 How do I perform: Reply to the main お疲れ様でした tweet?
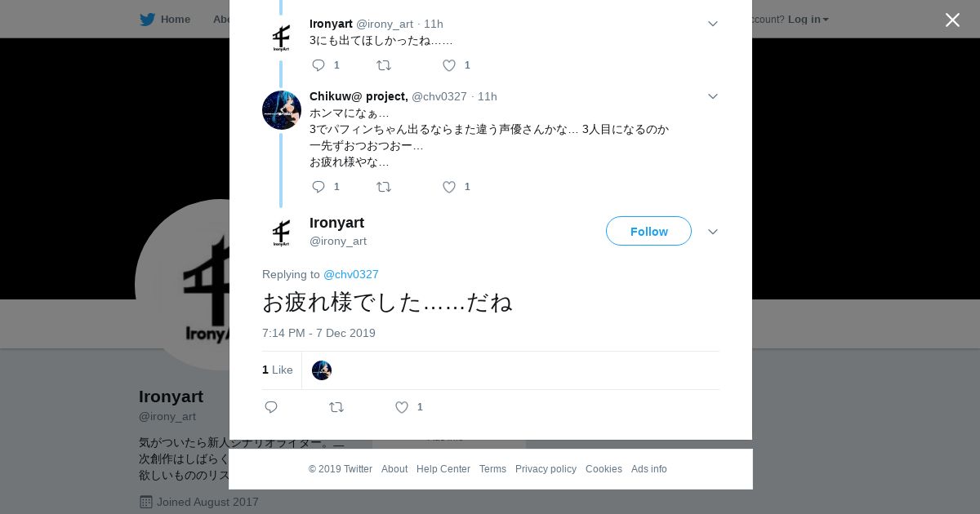pyautogui.click(x=271, y=407)
